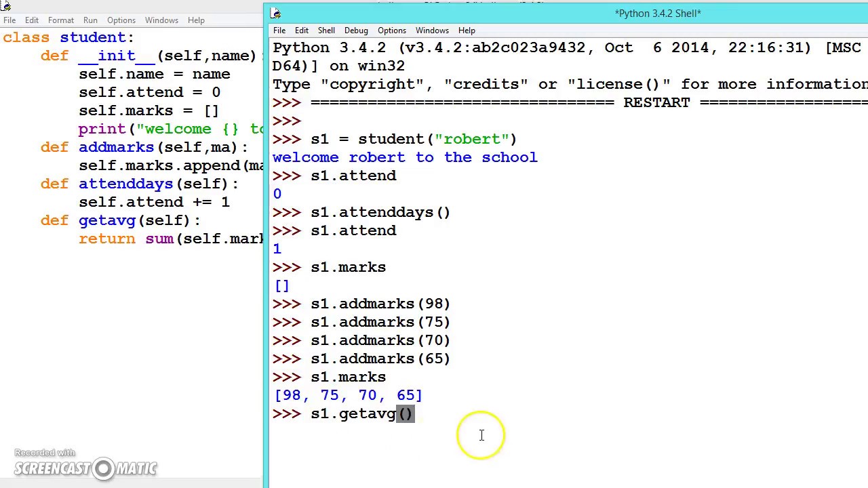Viewport: 868px width, 488px height.
Task: Open Debug menu in Python Shell
Action: [356, 30]
